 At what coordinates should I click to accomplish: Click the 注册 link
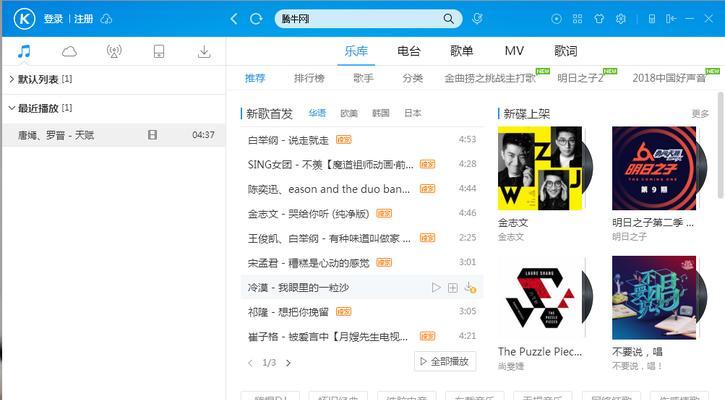(x=84, y=19)
